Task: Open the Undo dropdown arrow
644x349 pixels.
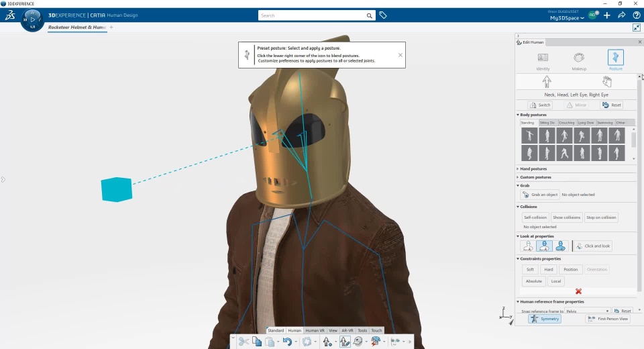Action: [x=296, y=342]
